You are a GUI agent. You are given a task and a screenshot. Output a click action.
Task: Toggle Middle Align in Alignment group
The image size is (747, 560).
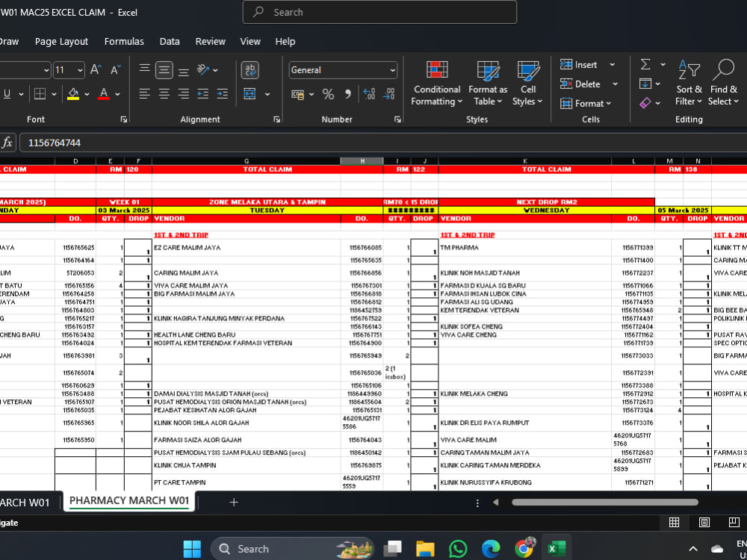(164, 70)
